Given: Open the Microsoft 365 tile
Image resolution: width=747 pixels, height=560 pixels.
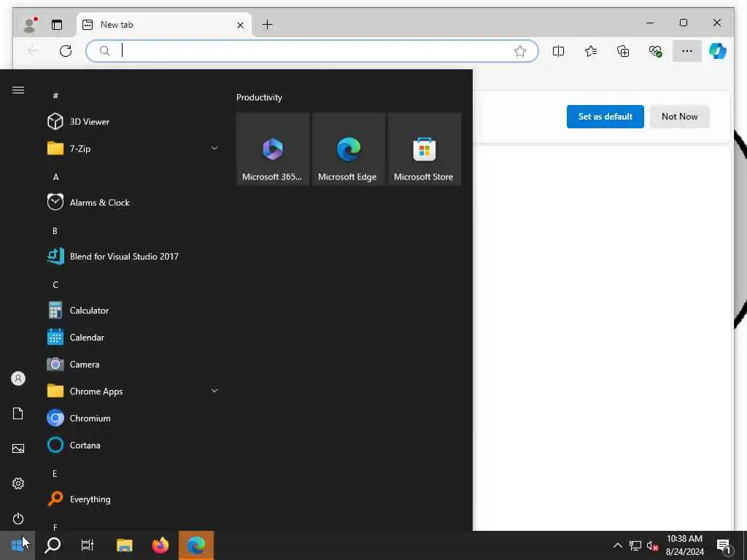Looking at the screenshot, I should click(273, 149).
